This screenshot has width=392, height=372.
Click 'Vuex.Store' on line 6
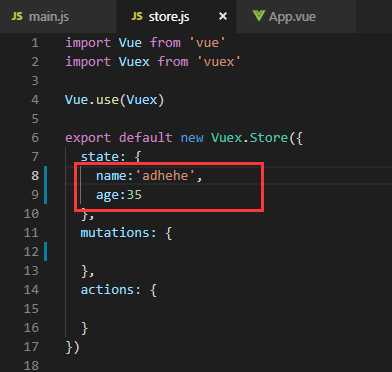[249, 137]
